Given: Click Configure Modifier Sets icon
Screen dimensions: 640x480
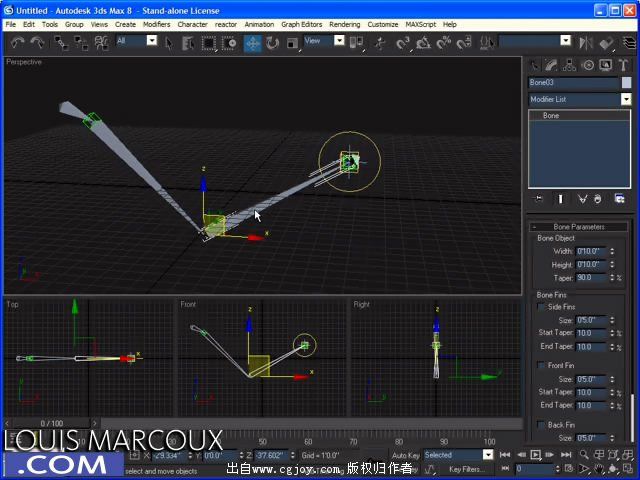Looking at the screenshot, I should [x=620, y=199].
